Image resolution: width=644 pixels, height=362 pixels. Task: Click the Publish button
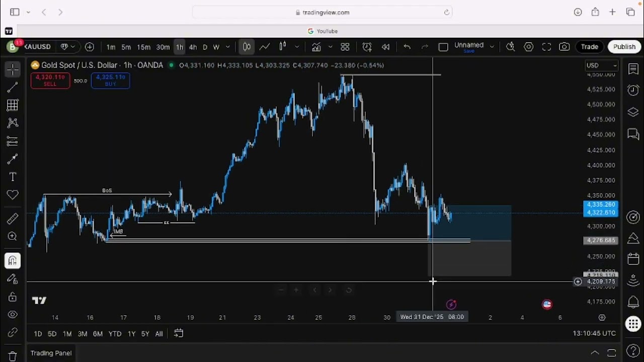pyautogui.click(x=624, y=47)
